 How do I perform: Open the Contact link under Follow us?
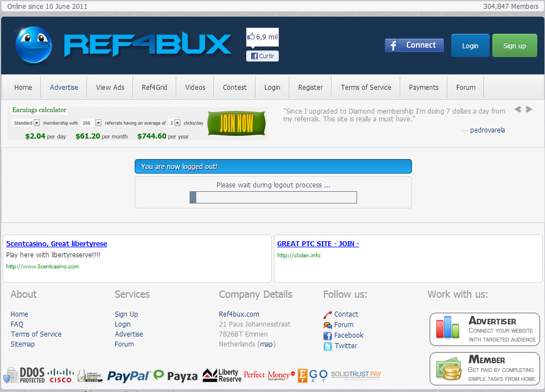(x=346, y=314)
